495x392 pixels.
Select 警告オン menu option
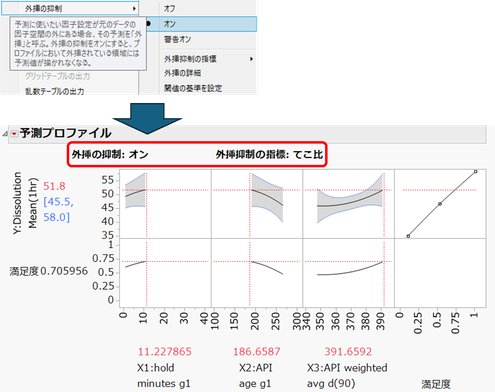tap(177, 39)
